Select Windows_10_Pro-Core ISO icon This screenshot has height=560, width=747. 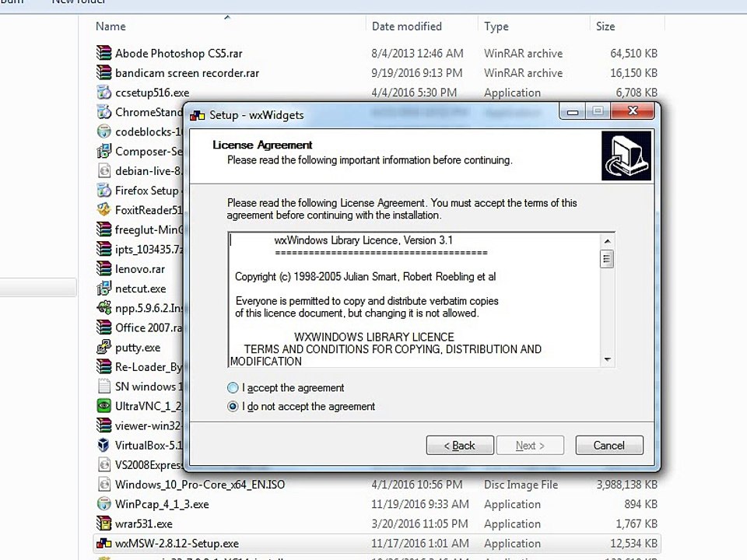click(103, 485)
